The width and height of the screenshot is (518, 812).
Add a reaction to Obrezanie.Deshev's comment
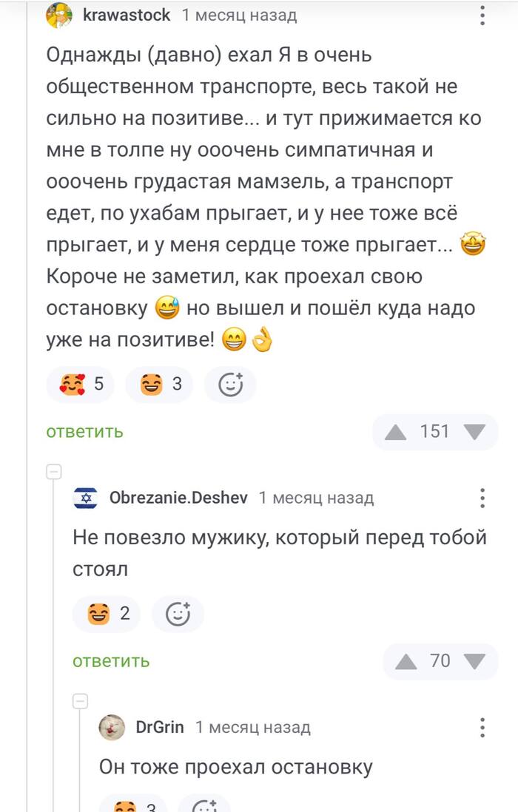[x=179, y=614]
